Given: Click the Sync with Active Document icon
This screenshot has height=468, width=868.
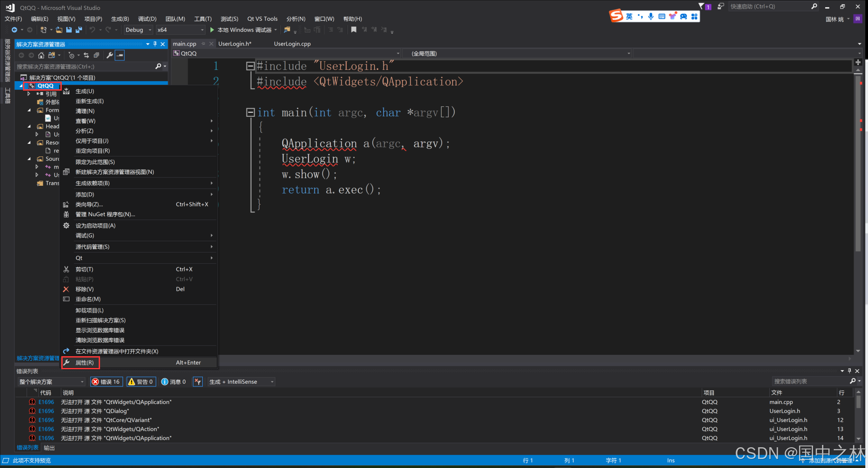Looking at the screenshot, I should (x=86, y=55).
